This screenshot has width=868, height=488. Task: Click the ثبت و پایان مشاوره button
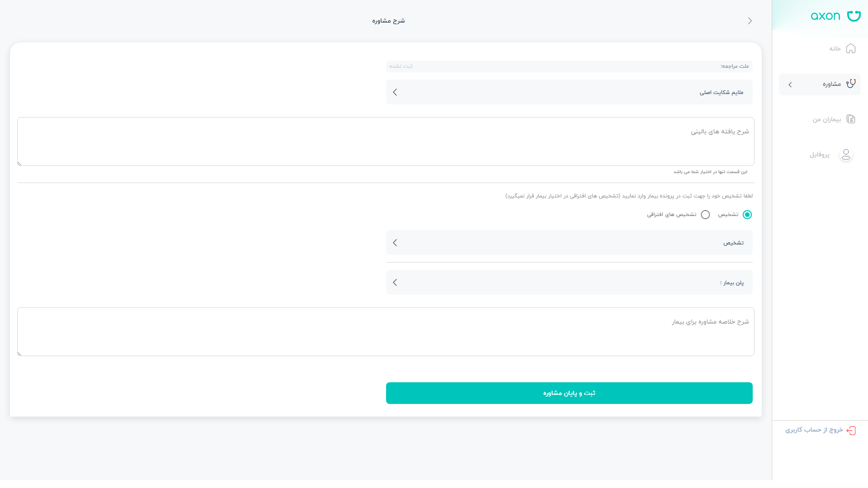coord(569,393)
